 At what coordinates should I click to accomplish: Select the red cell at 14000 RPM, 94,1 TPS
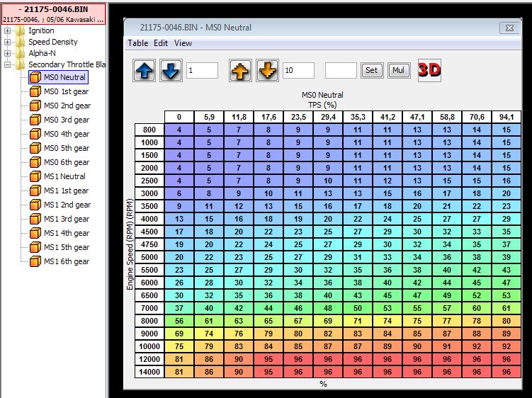point(506,372)
